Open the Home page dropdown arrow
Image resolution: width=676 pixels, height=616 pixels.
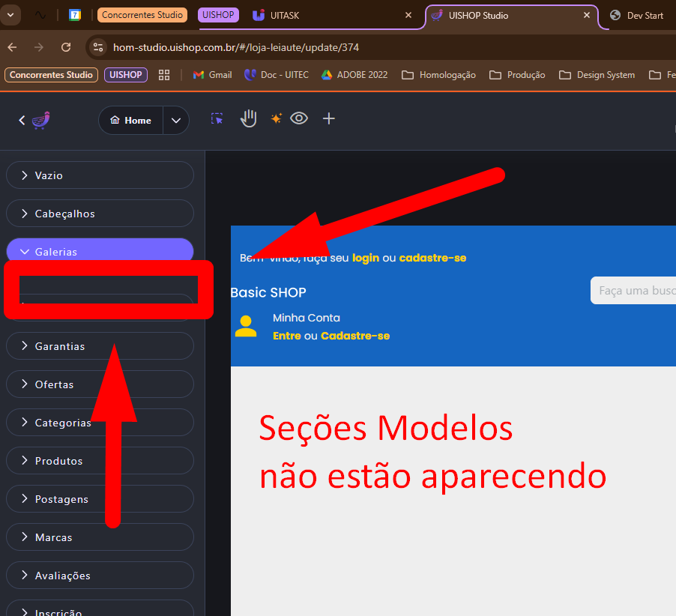[176, 120]
